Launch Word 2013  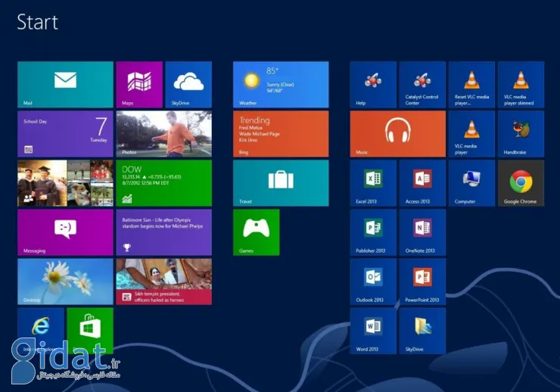point(372,331)
